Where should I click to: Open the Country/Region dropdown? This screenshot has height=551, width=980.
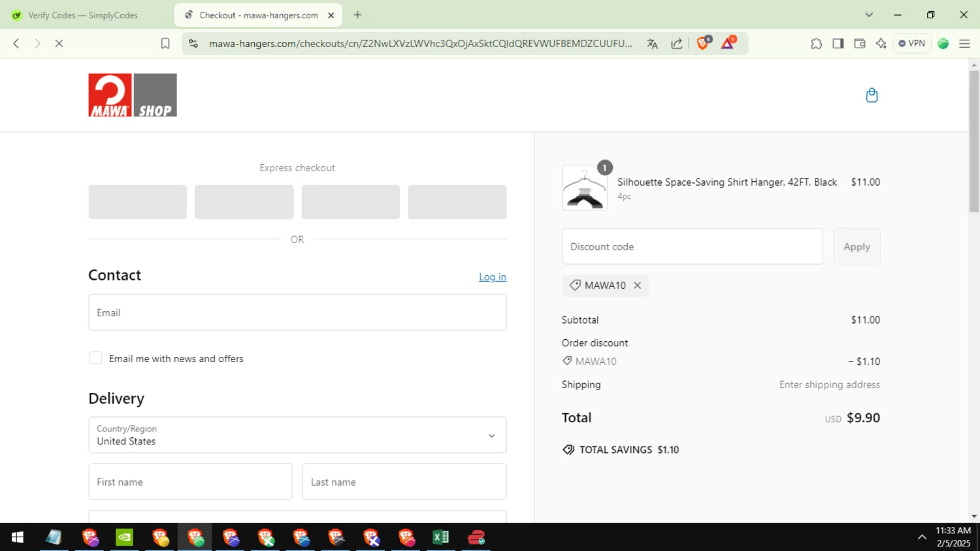point(297,435)
